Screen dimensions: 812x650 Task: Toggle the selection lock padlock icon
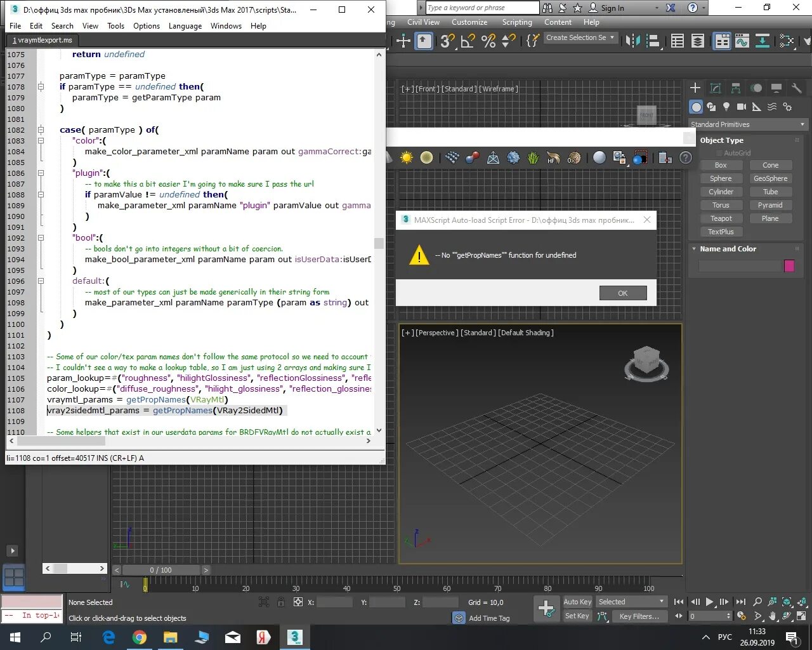[281, 602]
